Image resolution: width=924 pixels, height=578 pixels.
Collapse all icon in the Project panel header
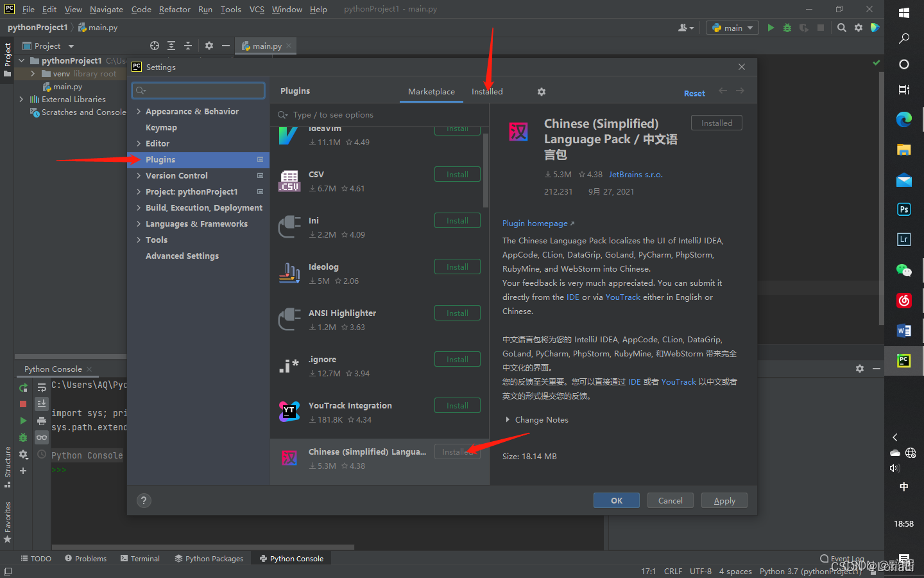[x=188, y=46]
